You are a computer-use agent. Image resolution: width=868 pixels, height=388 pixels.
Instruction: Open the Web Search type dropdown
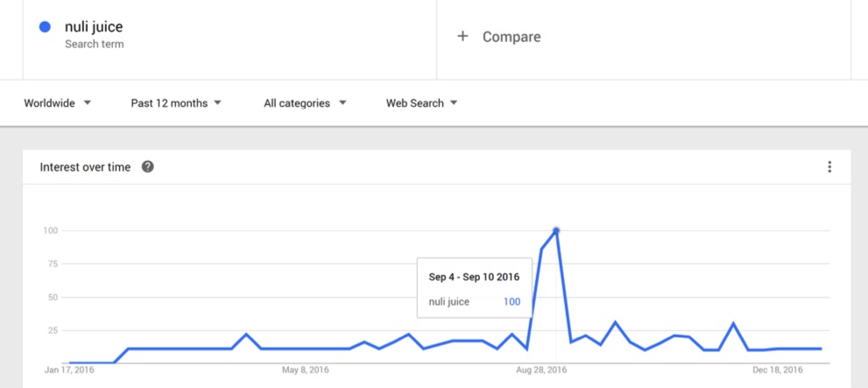422,103
